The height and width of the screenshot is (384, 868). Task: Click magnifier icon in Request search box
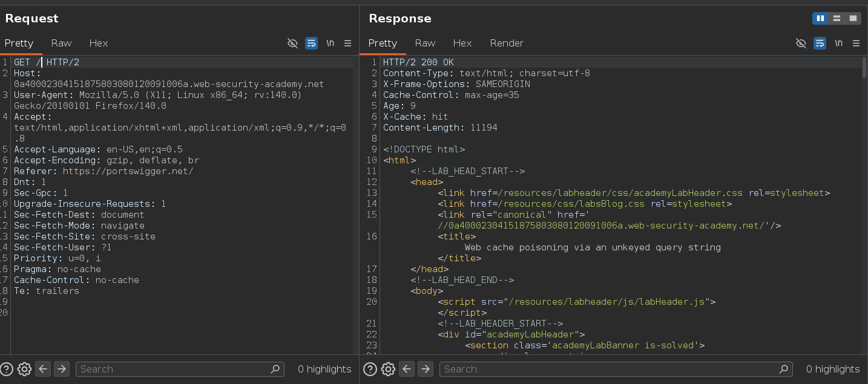point(275,369)
